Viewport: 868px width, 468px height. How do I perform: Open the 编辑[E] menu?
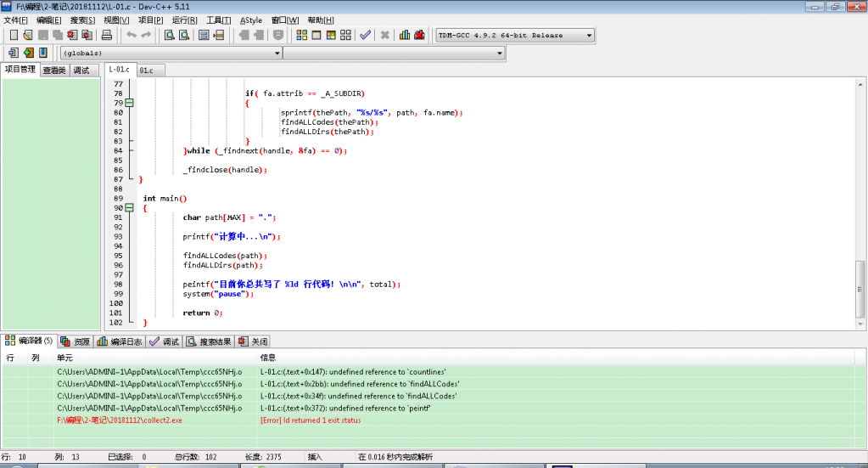coord(48,20)
